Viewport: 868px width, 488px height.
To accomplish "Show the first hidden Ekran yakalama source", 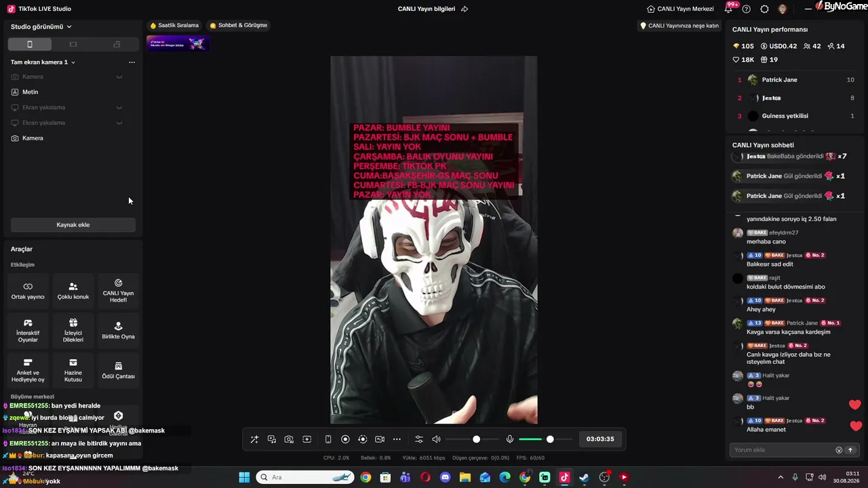I will pyautogui.click(x=119, y=107).
